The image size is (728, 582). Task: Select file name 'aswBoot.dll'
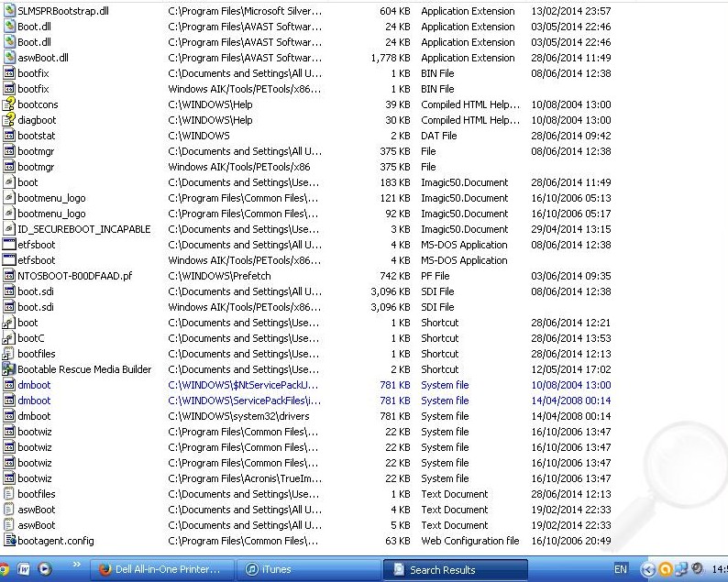coord(43,58)
